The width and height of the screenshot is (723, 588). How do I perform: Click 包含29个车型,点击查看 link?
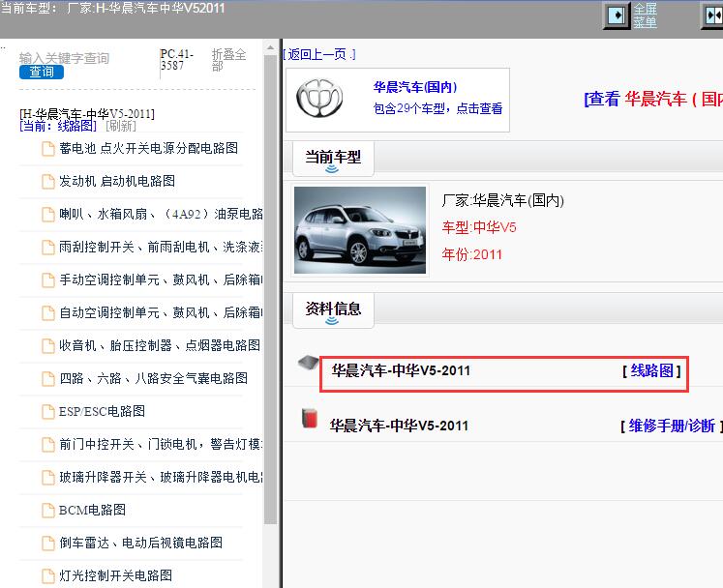click(x=437, y=108)
